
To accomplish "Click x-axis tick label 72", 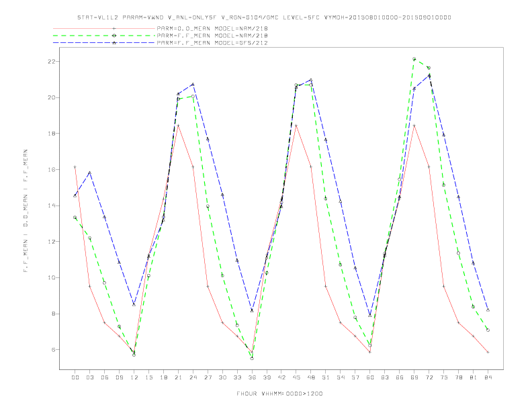I will pyautogui.click(x=429, y=377).
